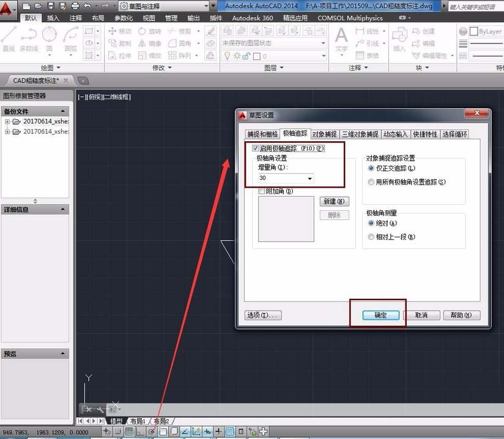The width and height of the screenshot is (504, 439).
Task: Open the 增量角 angle dropdown
Action: pos(310,177)
